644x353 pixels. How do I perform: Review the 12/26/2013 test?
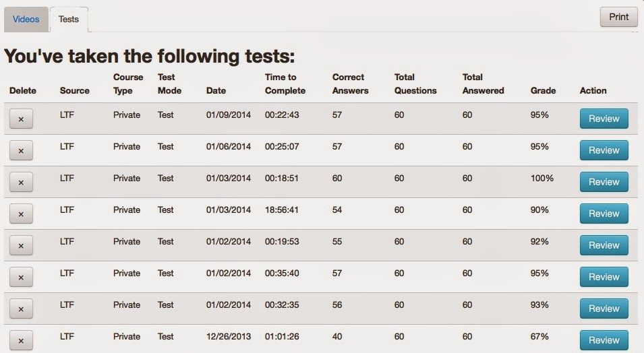point(604,340)
